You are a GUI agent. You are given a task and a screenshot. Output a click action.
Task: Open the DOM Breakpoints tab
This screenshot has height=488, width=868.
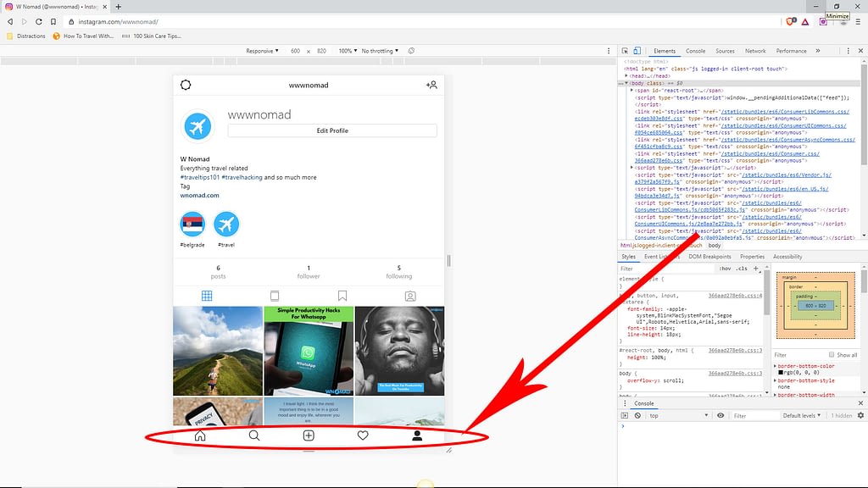[x=709, y=257]
